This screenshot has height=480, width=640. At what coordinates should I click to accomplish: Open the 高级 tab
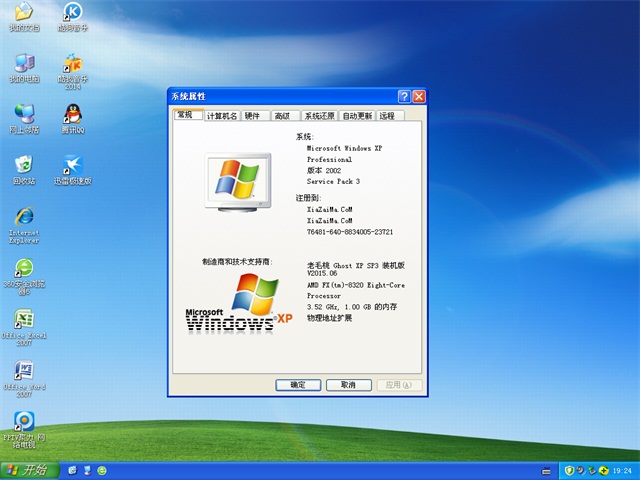pos(283,116)
